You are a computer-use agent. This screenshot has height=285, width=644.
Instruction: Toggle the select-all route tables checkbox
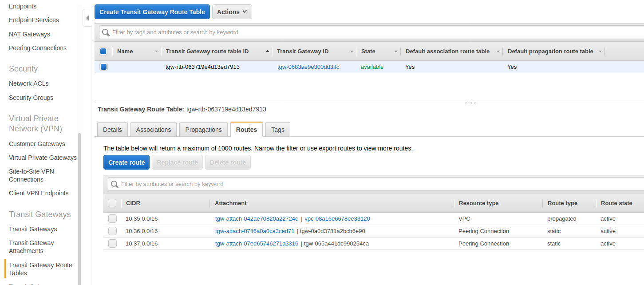pos(103,51)
